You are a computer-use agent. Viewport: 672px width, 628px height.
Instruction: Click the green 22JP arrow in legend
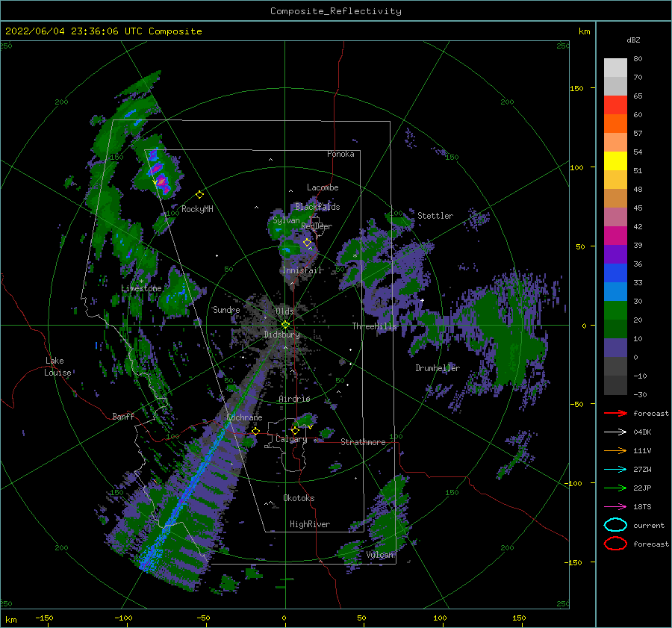coord(615,488)
